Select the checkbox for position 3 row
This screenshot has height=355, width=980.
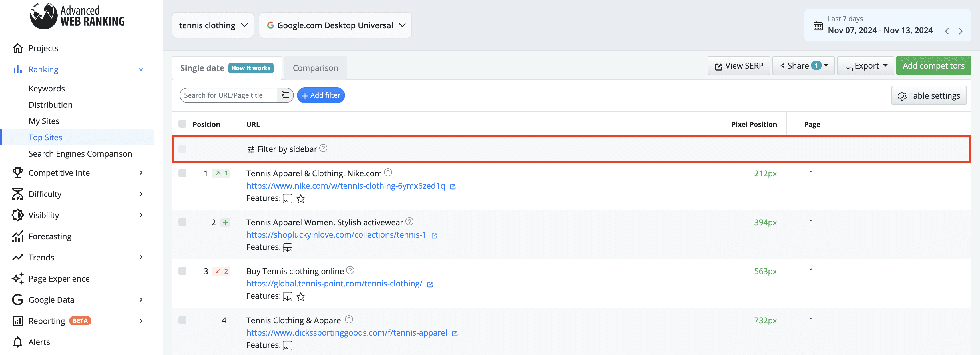point(183,271)
